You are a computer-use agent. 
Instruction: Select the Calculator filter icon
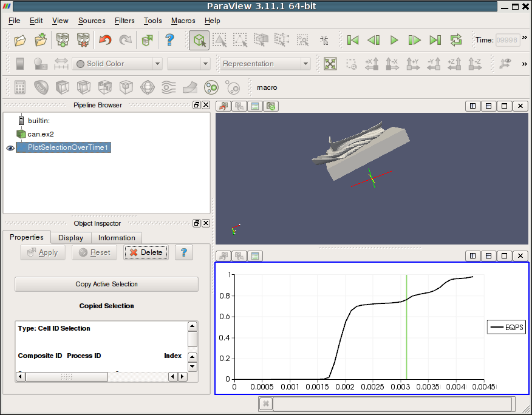point(20,87)
